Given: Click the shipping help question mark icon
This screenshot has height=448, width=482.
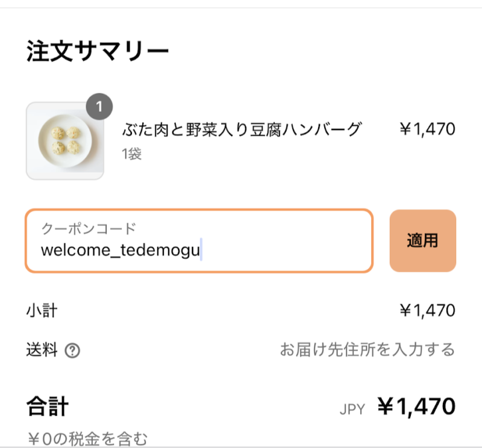Looking at the screenshot, I should click(72, 350).
